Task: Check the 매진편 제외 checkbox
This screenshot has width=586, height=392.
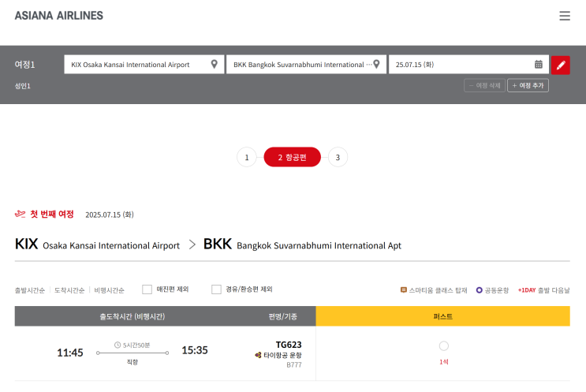Action: pyautogui.click(x=147, y=289)
